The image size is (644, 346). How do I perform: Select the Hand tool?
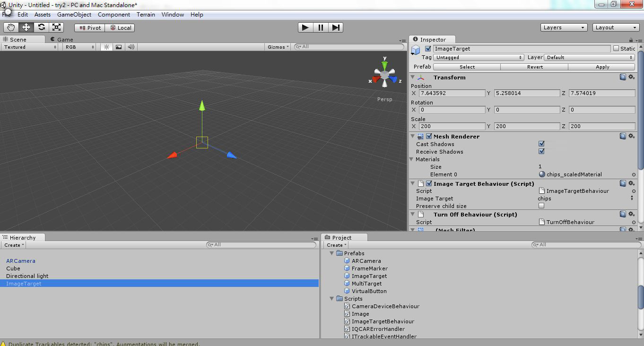coord(11,27)
